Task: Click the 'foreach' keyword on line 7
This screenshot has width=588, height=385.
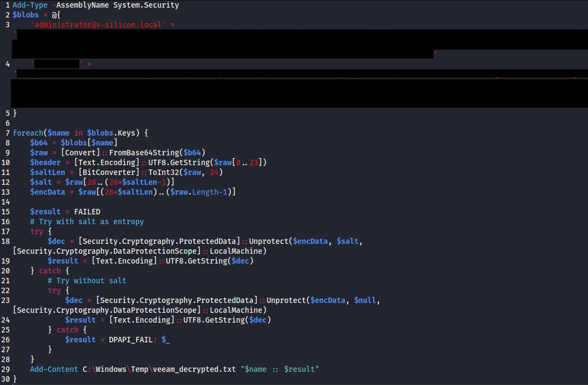Action: (x=28, y=133)
